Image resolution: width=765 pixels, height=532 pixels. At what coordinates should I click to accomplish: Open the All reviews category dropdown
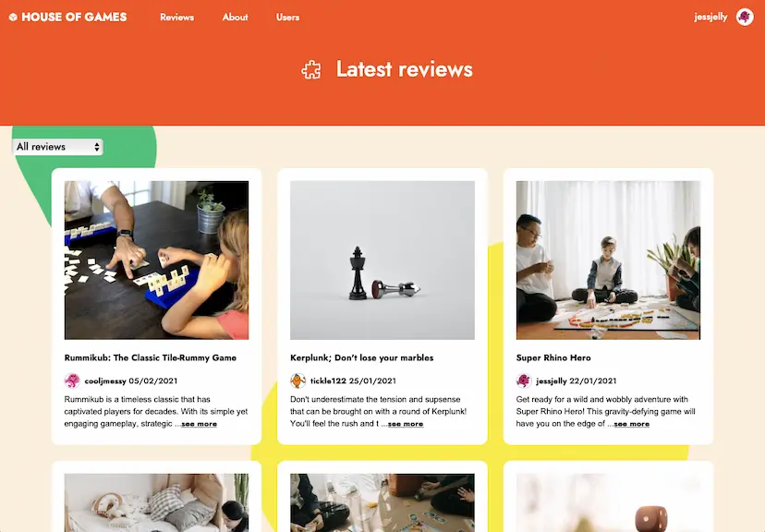tap(57, 147)
